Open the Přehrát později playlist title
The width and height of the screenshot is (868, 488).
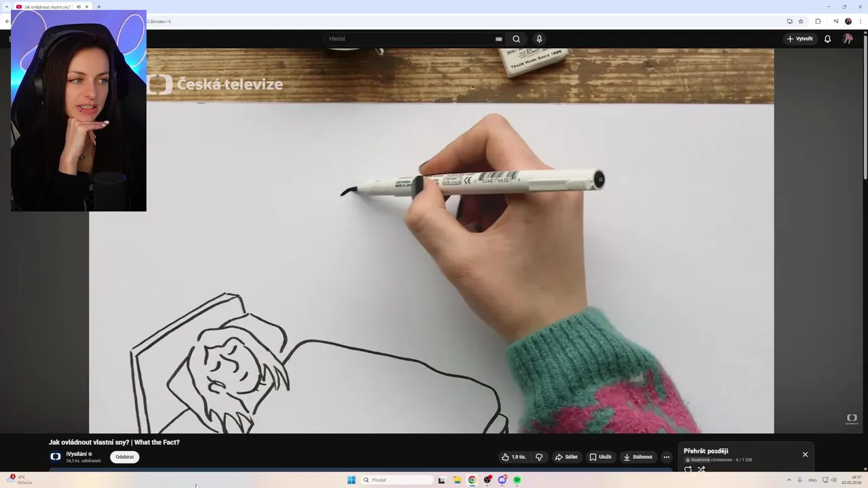(706, 451)
